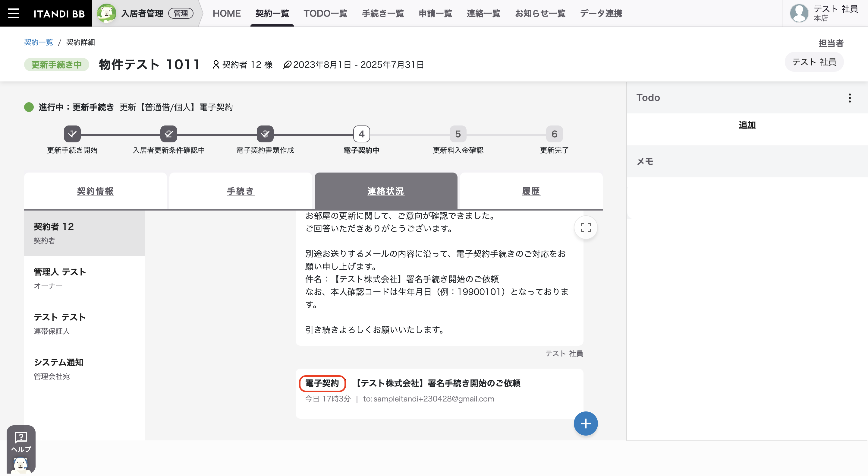Open the hamburger main menu
868x476 pixels.
13,14
